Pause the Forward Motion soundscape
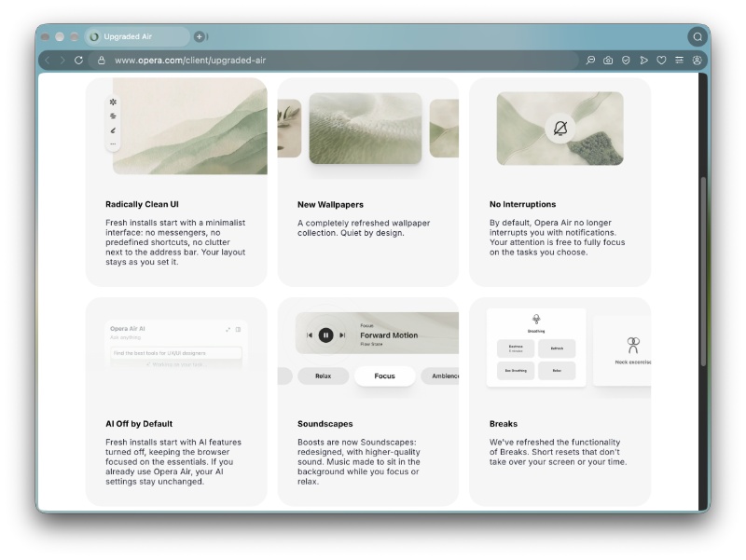Image resolution: width=746 pixels, height=560 pixels. [x=325, y=335]
